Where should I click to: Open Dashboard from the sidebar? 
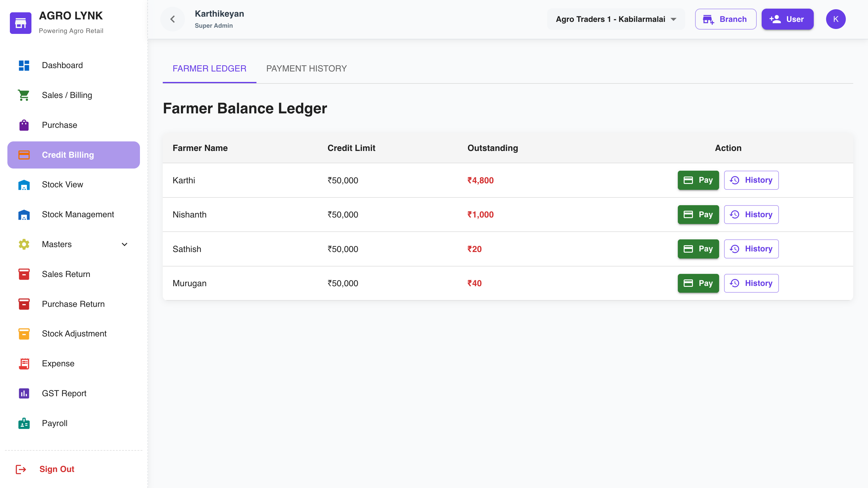(73, 65)
